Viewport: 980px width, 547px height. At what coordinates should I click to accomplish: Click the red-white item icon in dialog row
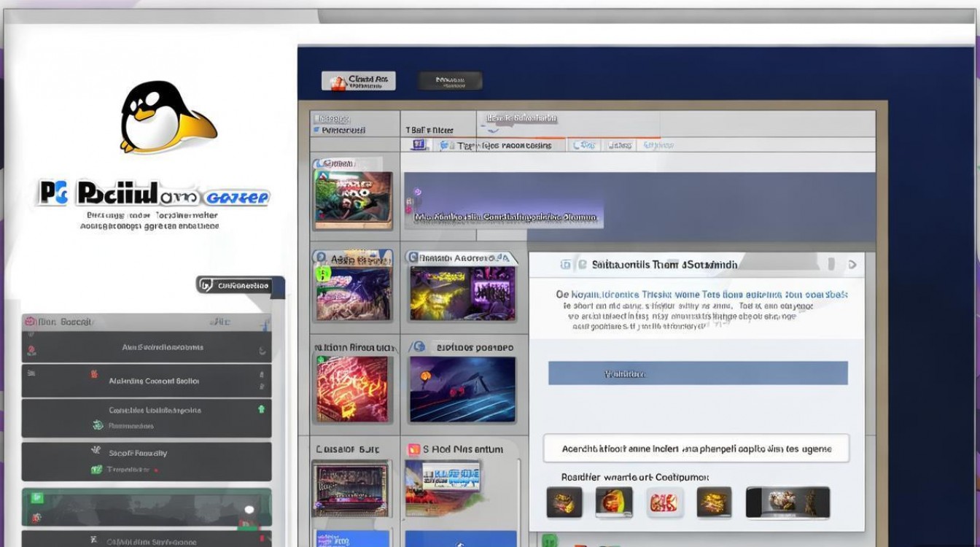point(663,503)
